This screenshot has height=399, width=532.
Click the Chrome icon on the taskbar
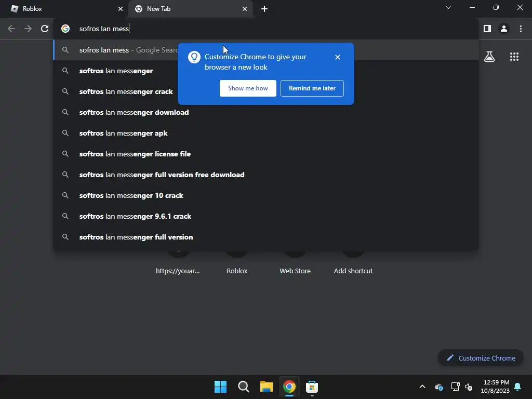coord(289,387)
